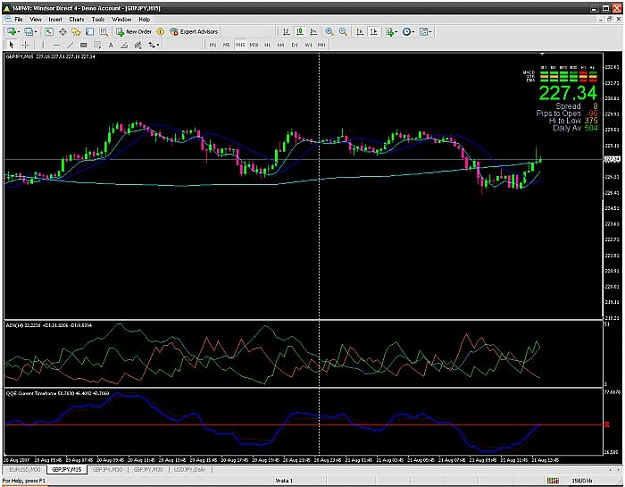
Task: Draw a vertical line tool
Action: coord(43,45)
